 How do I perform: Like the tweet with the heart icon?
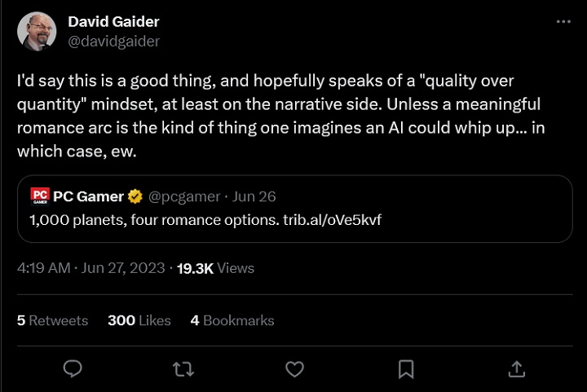click(294, 369)
